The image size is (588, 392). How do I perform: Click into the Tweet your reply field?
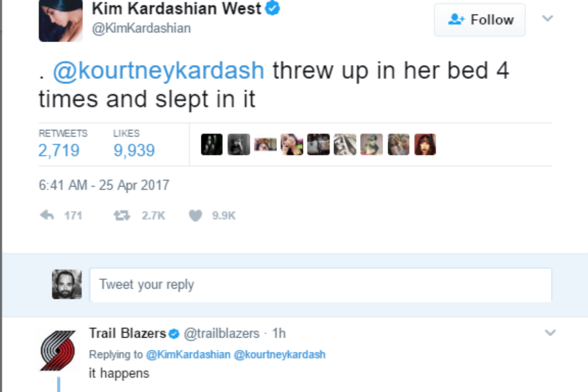coord(320,285)
